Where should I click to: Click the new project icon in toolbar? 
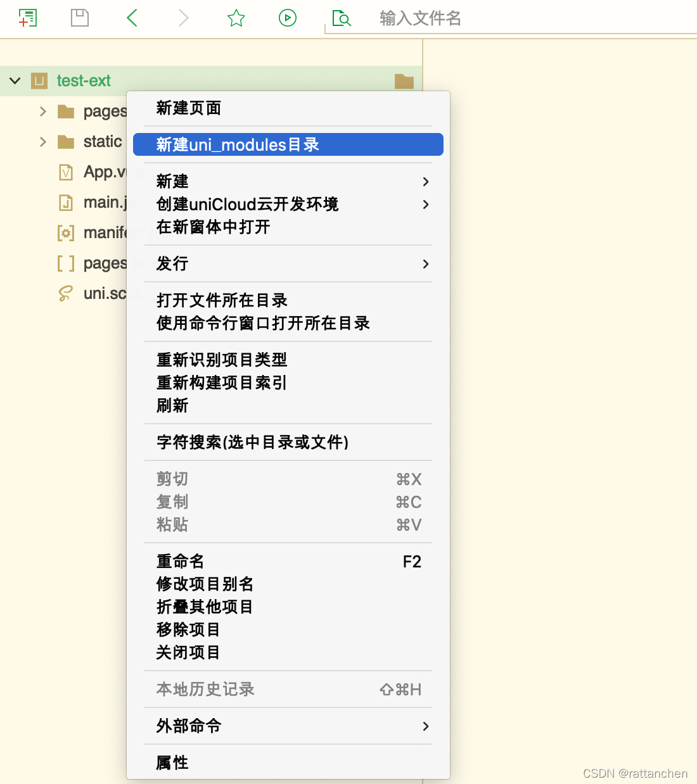tap(28, 18)
